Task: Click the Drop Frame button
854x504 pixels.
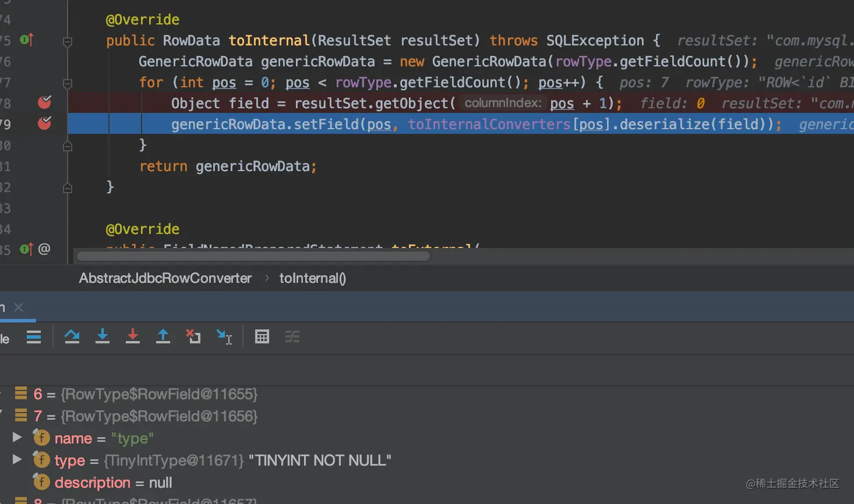Action: pos(193,336)
